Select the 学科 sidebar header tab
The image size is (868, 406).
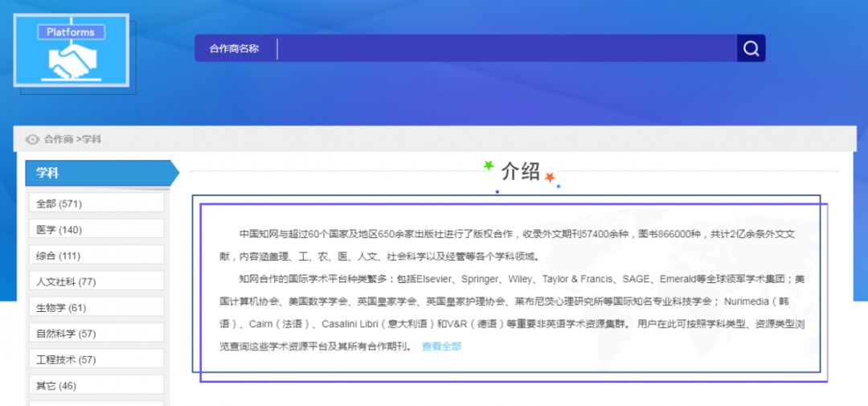(x=102, y=173)
